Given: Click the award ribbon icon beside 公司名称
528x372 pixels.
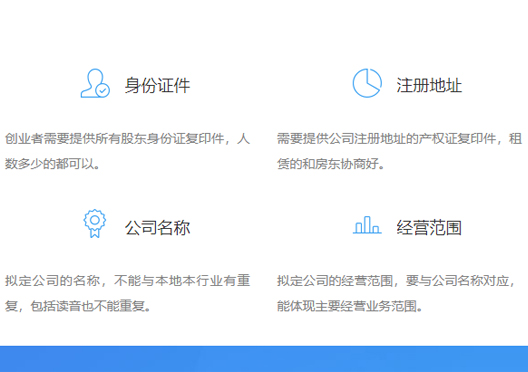Looking at the screenshot, I should click(x=95, y=224).
